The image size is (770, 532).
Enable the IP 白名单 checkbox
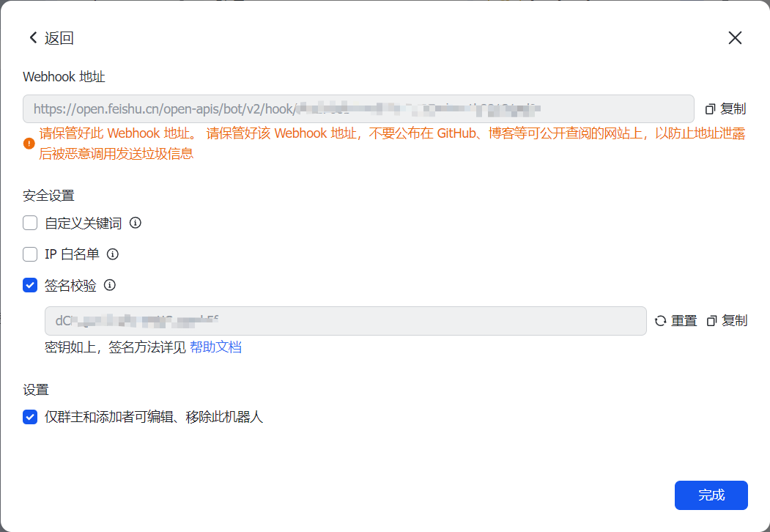[x=30, y=254]
